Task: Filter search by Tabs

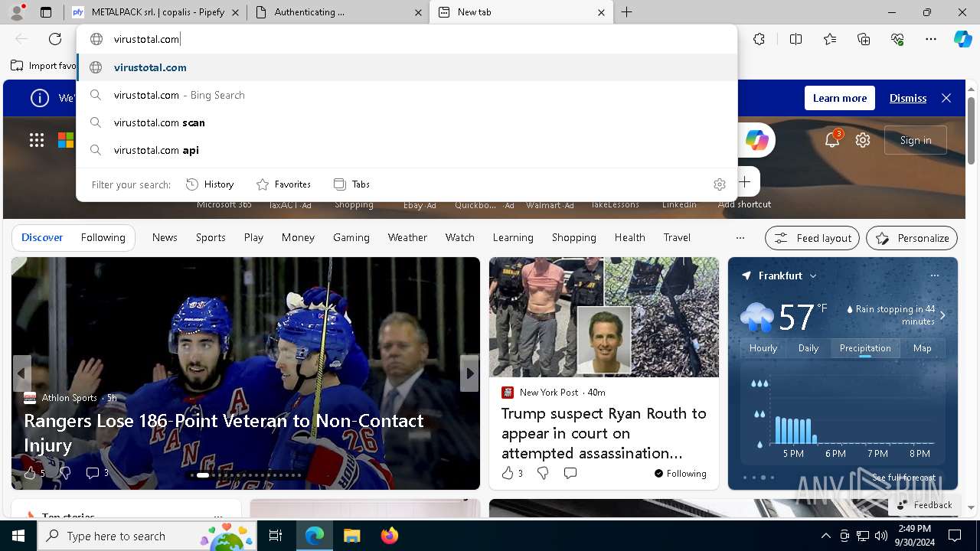Action: pos(352,184)
